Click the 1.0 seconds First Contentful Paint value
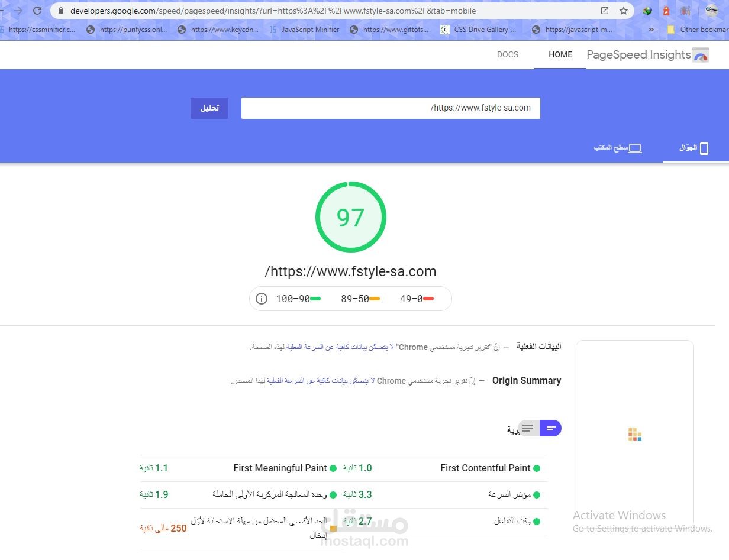 click(357, 468)
